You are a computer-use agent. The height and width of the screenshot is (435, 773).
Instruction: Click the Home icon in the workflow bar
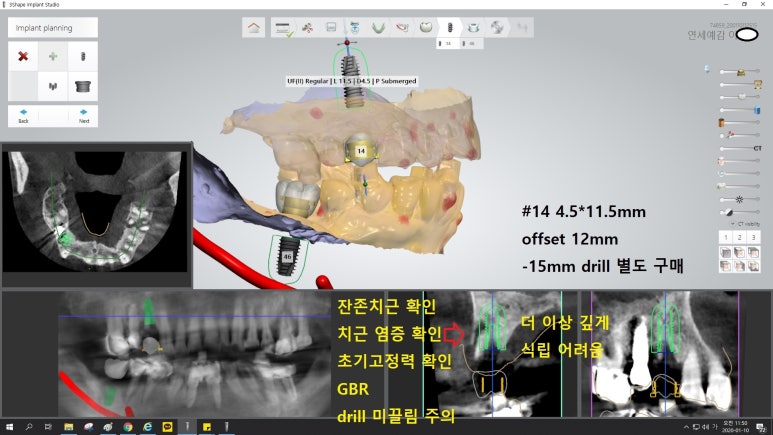(254, 28)
